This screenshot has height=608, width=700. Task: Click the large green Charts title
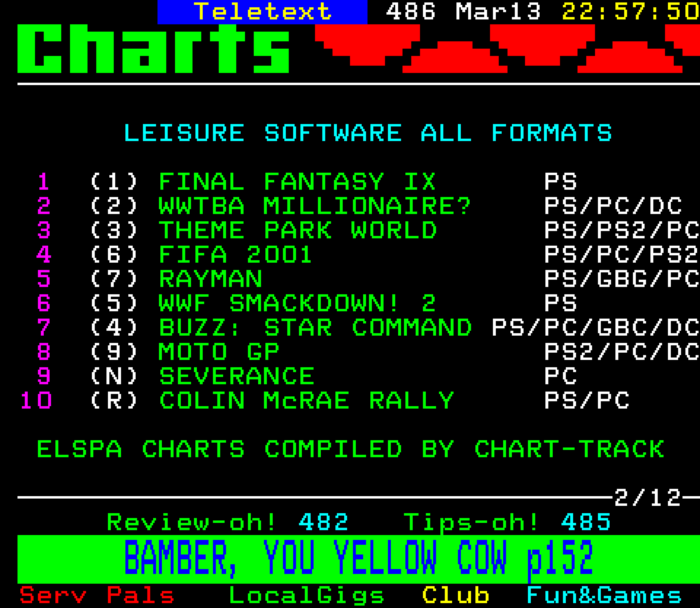[153, 48]
